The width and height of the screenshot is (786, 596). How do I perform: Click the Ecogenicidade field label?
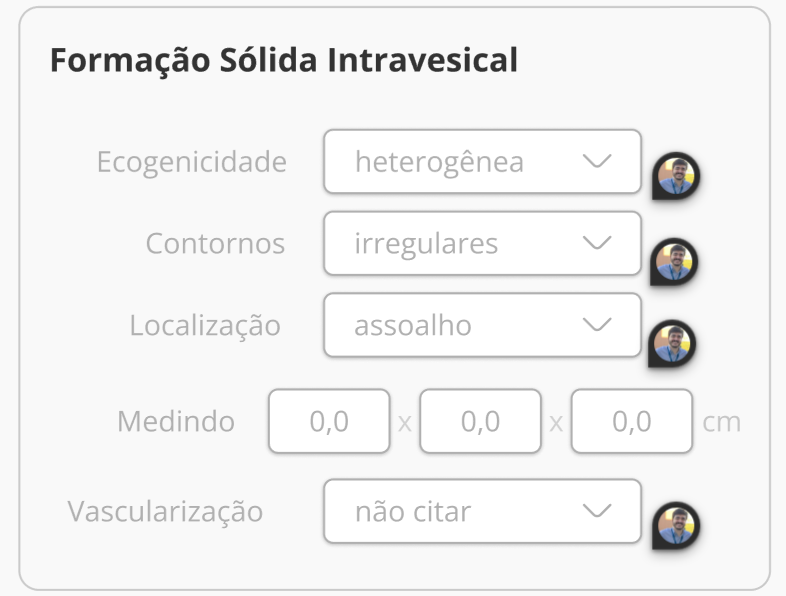click(x=191, y=162)
